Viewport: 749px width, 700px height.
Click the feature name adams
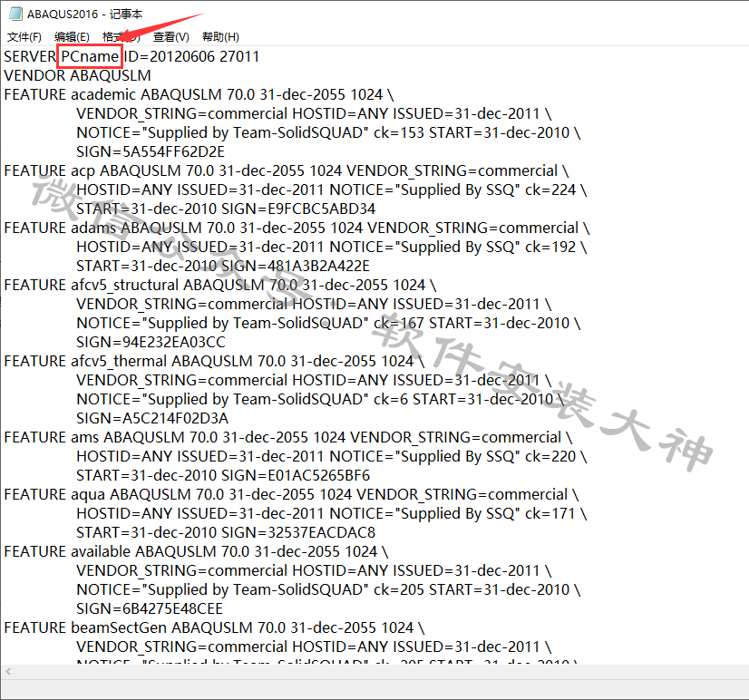(93, 228)
